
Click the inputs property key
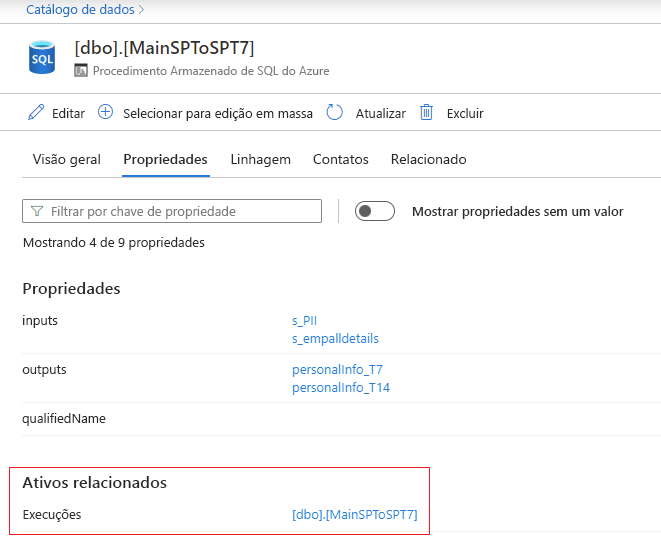[x=40, y=321]
